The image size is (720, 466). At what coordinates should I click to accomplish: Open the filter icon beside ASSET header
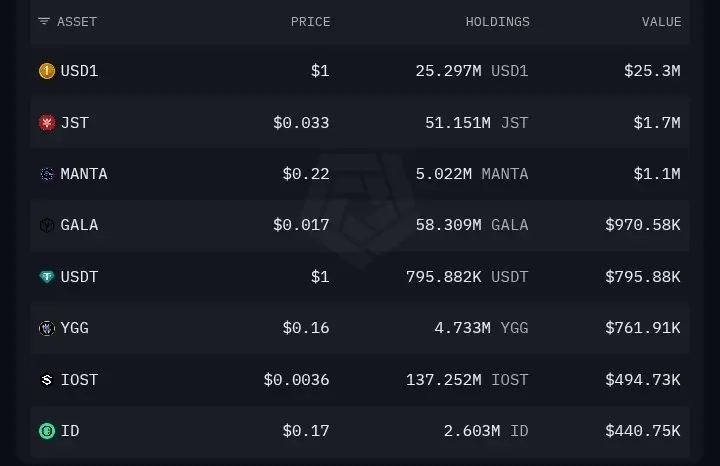(x=44, y=22)
